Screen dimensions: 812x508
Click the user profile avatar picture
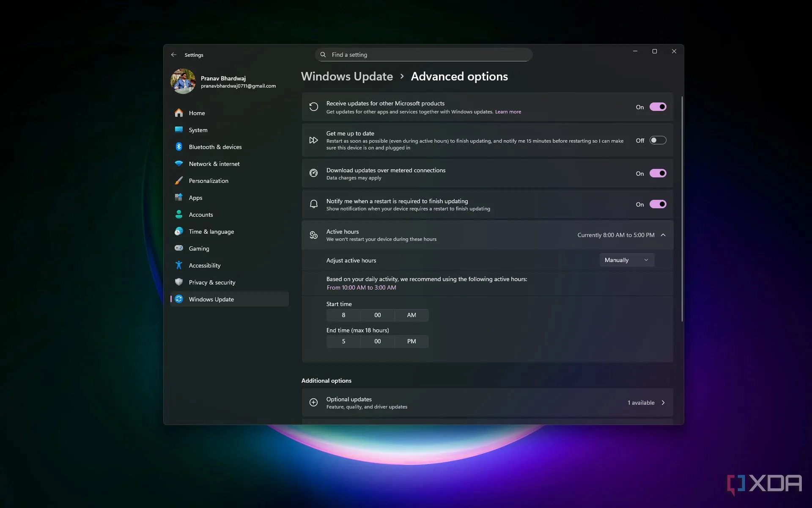pos(183,81)
